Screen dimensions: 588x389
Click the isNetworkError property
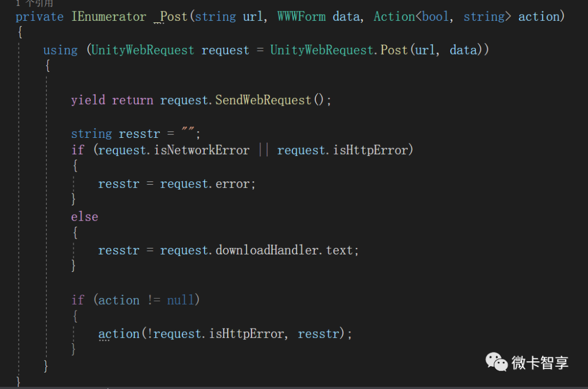click(x=202, y=150)
